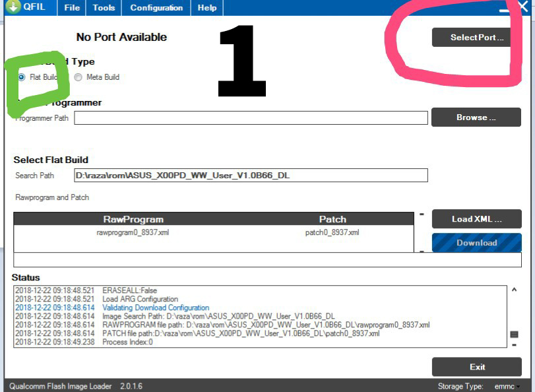Click the RawProgram column header
Viewport: 535px width, 392px height.
133,219
